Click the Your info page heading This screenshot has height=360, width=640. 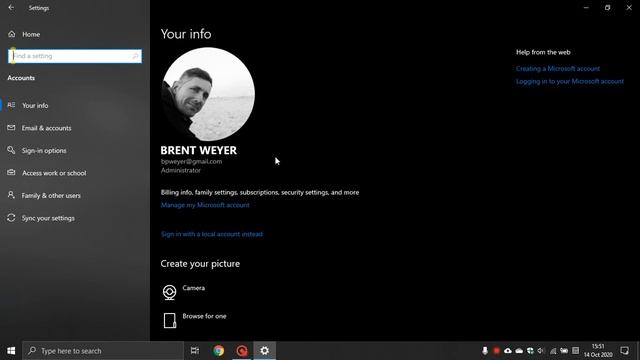point(186,34)
